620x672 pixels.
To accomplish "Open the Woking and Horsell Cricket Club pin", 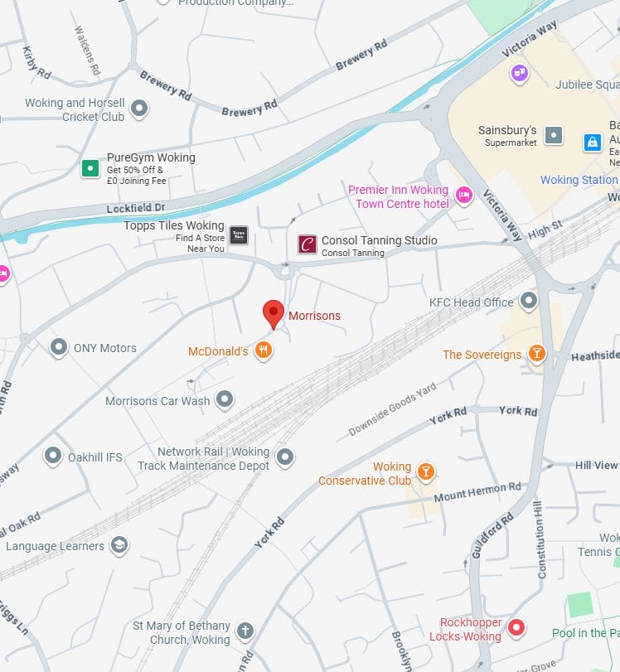I will pos(139,109).
